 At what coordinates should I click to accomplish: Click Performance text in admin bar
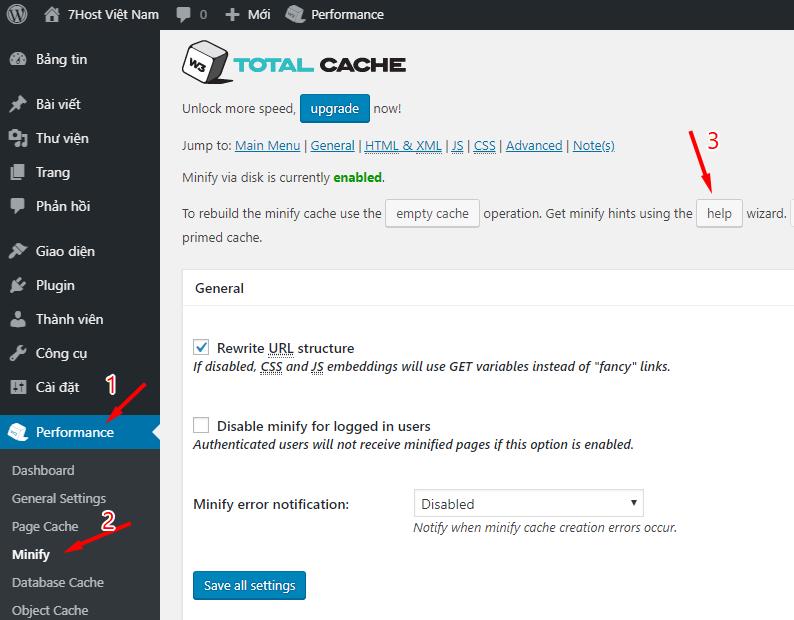point(347,15)
